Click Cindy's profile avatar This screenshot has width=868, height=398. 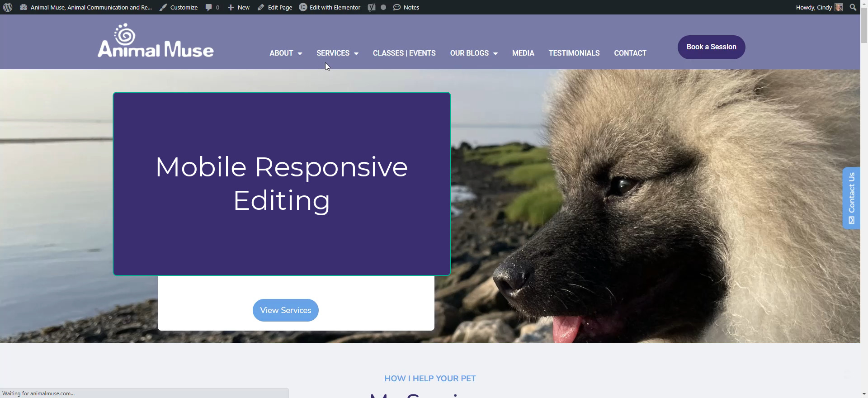839,7
